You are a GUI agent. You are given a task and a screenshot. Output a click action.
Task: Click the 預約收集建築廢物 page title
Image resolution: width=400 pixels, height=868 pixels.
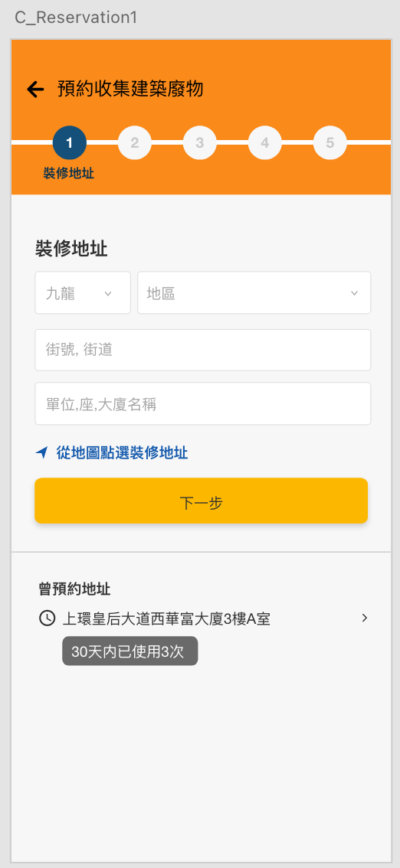click(130, 89)
